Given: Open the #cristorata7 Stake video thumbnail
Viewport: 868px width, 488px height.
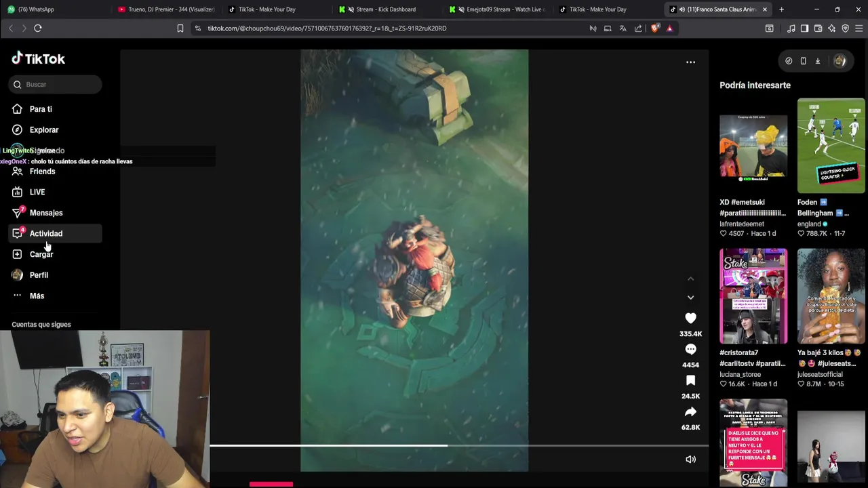Looking at the screenshot, I should click(x=753, y=296).
